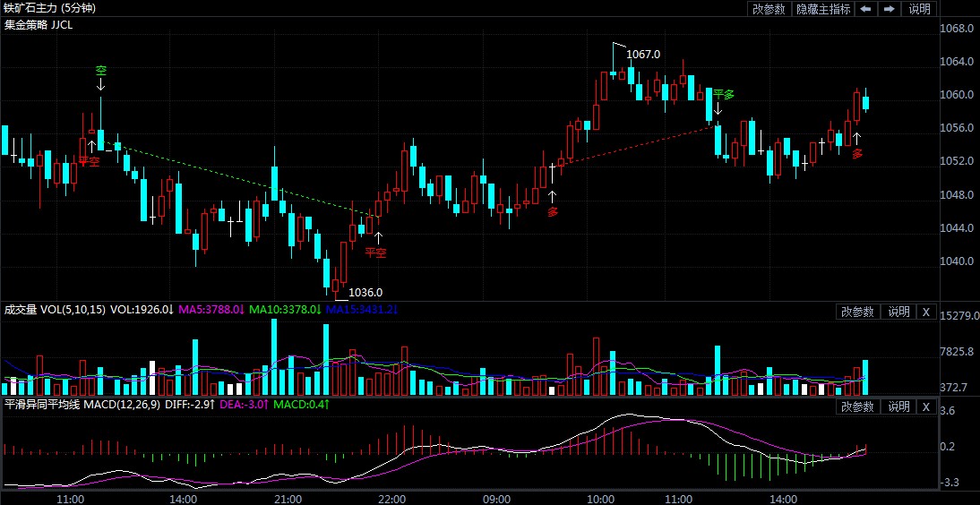
Task: Close the MACD panel with X
Action: (926, 407)
